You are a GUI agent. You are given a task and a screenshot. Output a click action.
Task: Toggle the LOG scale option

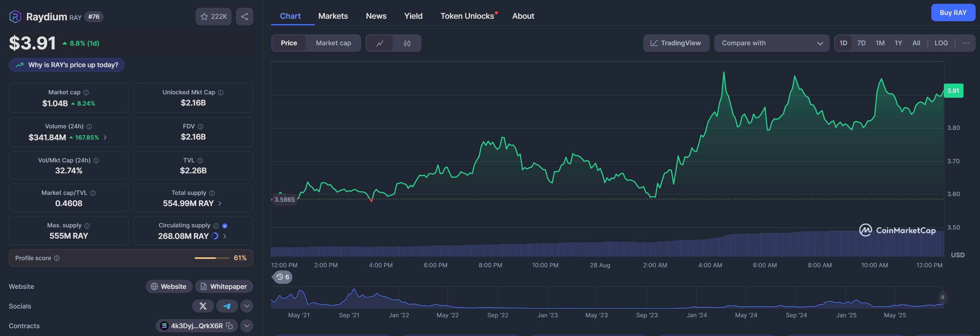click(x=941, y=43)
